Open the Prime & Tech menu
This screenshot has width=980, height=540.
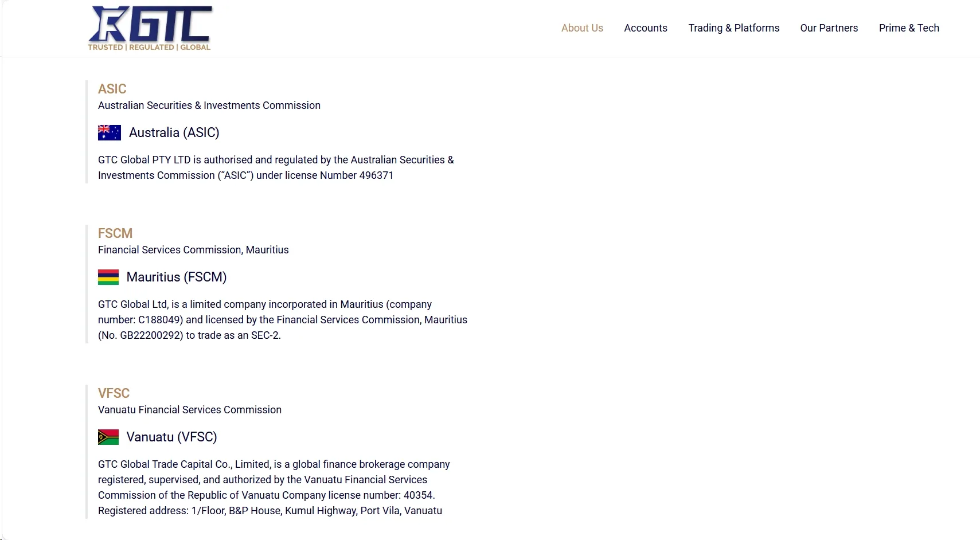pyautogui.click(x=909, y=28)
